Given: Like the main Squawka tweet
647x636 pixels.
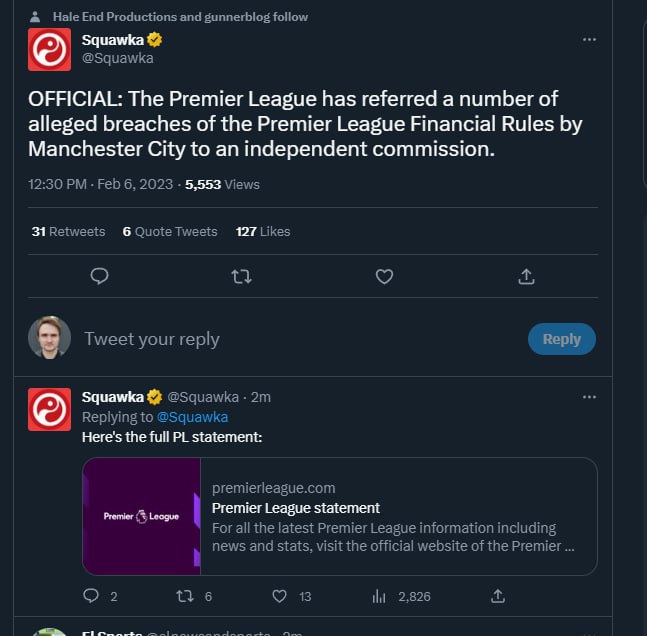Looking at the screenshot, I should 384,277.
